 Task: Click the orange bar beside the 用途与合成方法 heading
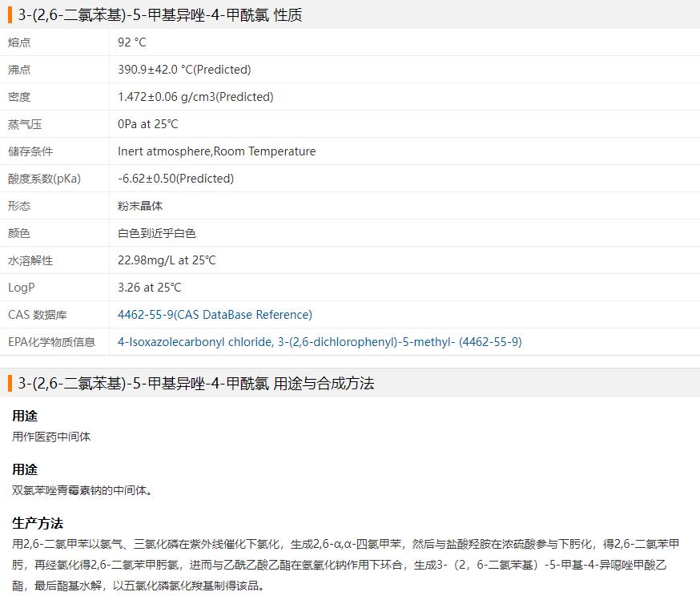pyautogui.click(x=10, y=384)
